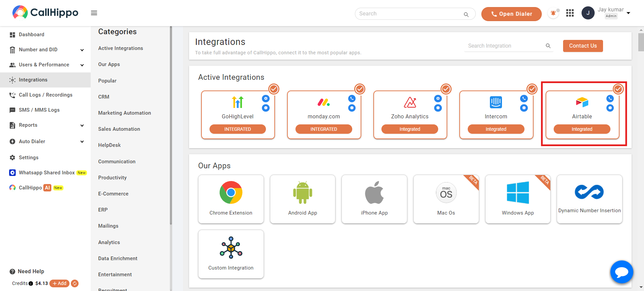The height and width of the screenshot is (291, 644).
Task: Show info icon on monday.com card
Action: [x=352, y=108]
